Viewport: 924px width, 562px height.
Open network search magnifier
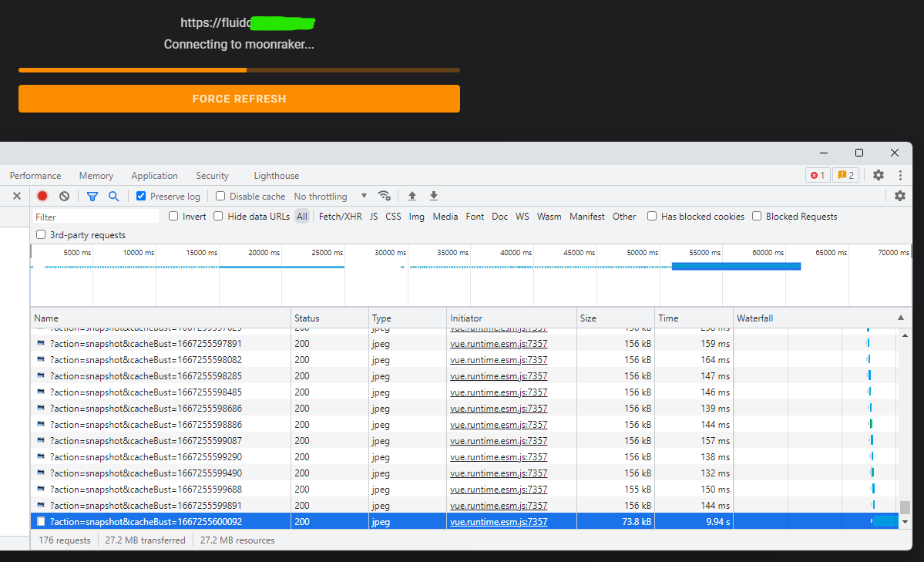click(x=114, y=197)
